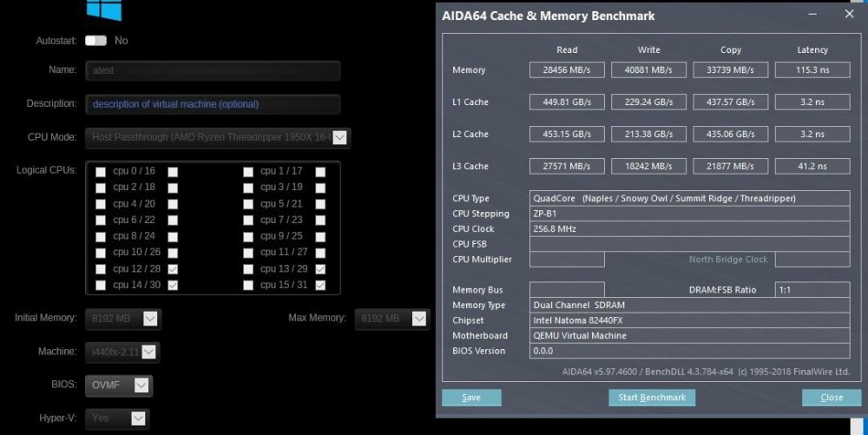Image resolution: width=868 pixels, height=435 pixels.
Task: Tick the thread 21 checkbox in the cpu 5 / 21 row
Action: 320,204
